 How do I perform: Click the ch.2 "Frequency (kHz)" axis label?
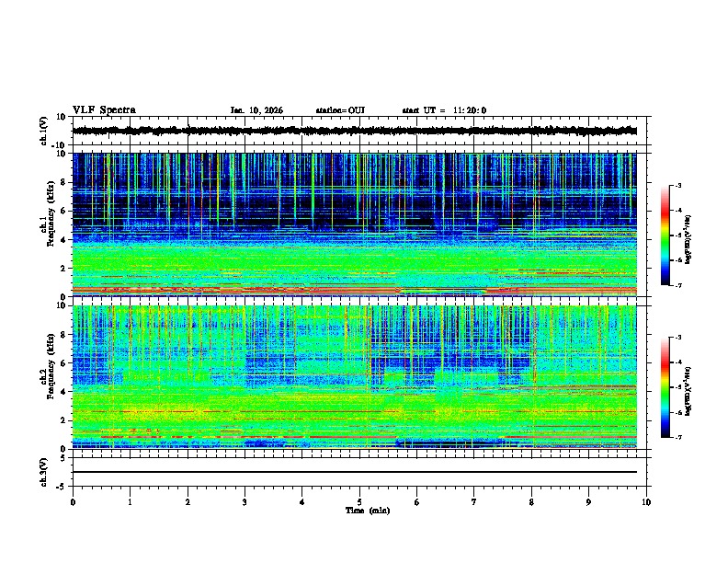(51, 366)
